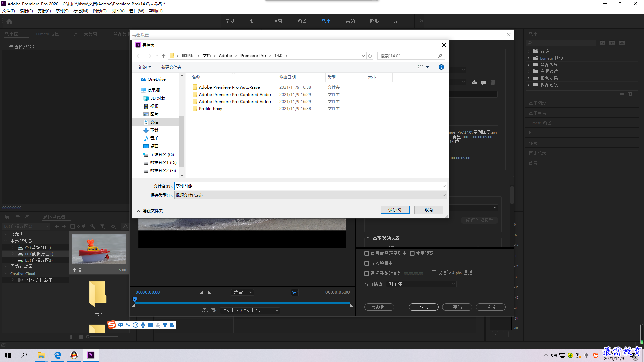Click 队列 button

point(424,307)
